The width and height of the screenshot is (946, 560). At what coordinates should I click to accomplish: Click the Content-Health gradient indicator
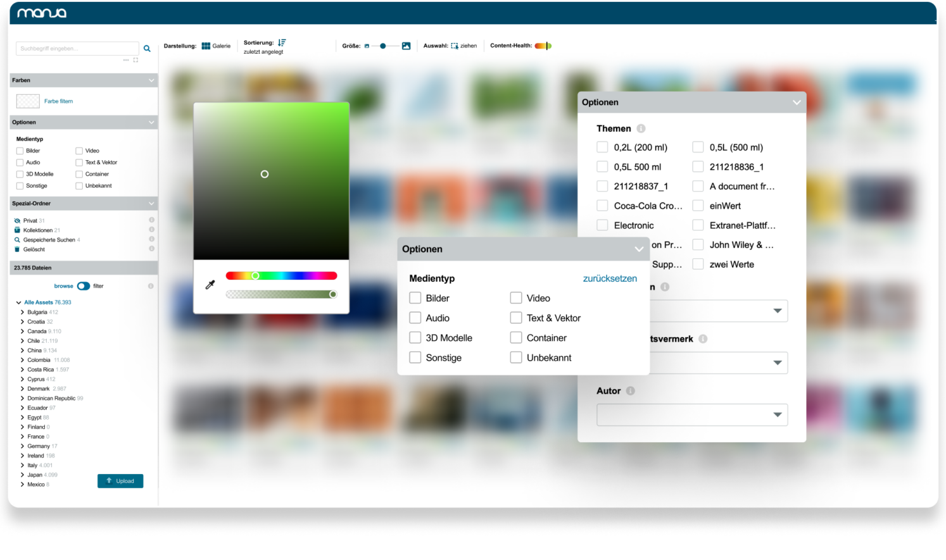(543, 46)
